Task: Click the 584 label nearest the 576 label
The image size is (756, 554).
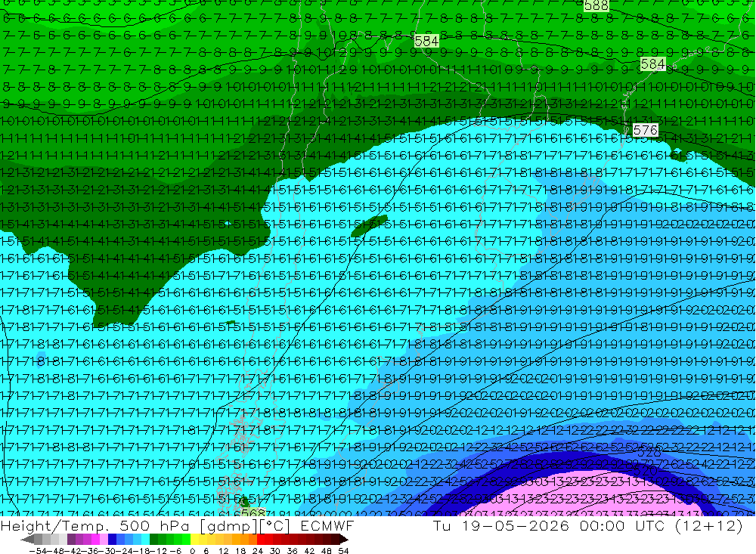Action: click(653, 64)
